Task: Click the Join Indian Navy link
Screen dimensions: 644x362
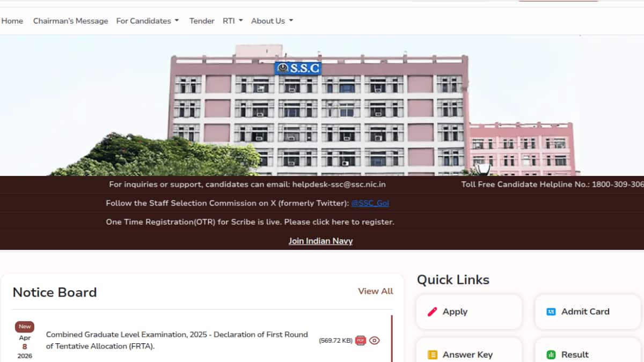Action: 320,241
